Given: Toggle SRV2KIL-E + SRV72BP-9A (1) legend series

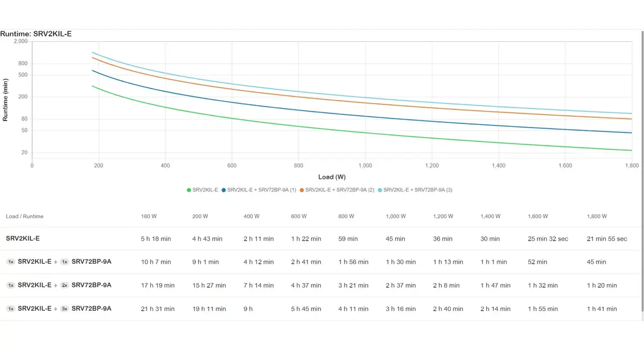Looking at the screenshot, I should click(259, 190).
